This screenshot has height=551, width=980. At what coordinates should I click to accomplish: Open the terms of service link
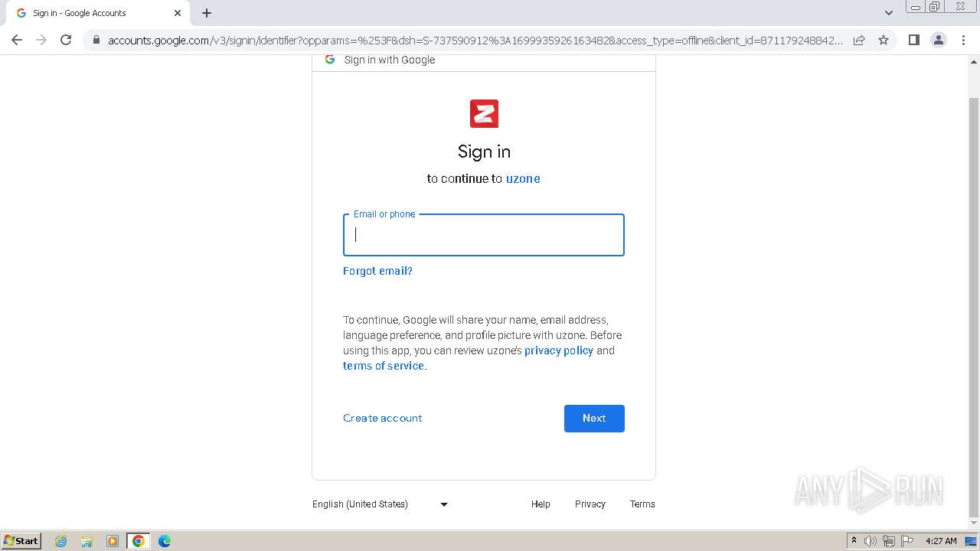coord(384,366)
